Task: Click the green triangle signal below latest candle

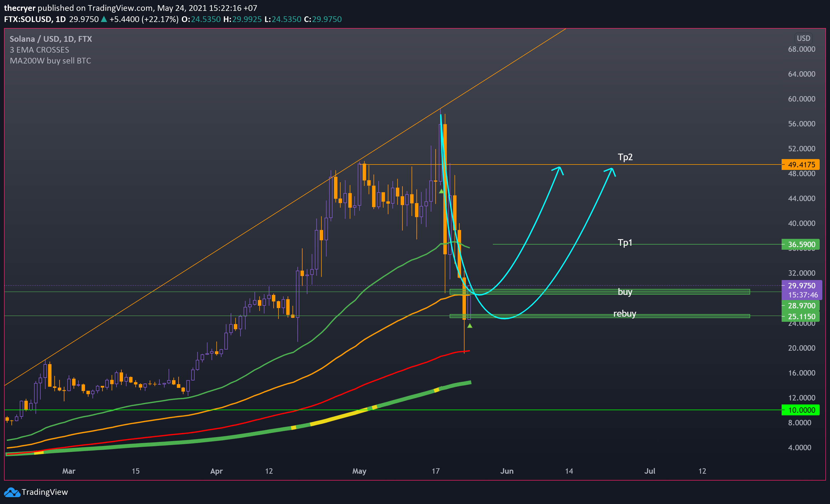Action: 470,326
